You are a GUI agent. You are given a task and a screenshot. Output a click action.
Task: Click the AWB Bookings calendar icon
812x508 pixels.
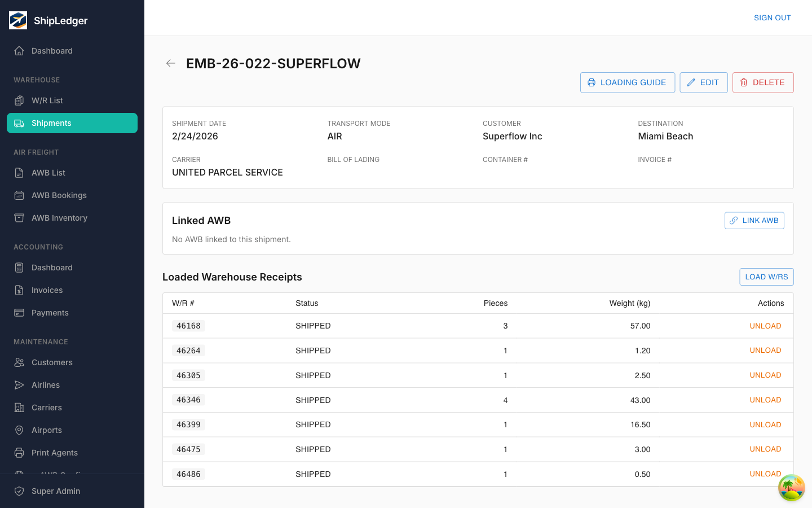[x=19, y=195]
